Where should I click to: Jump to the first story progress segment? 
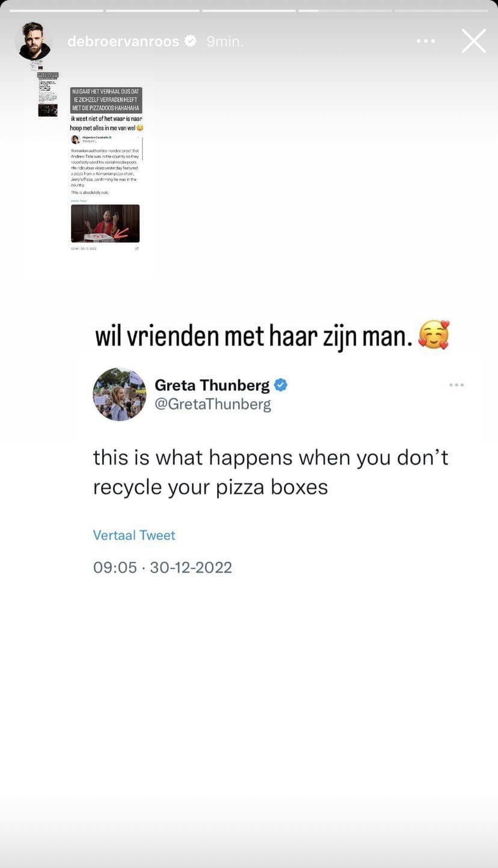pos(57,10)
